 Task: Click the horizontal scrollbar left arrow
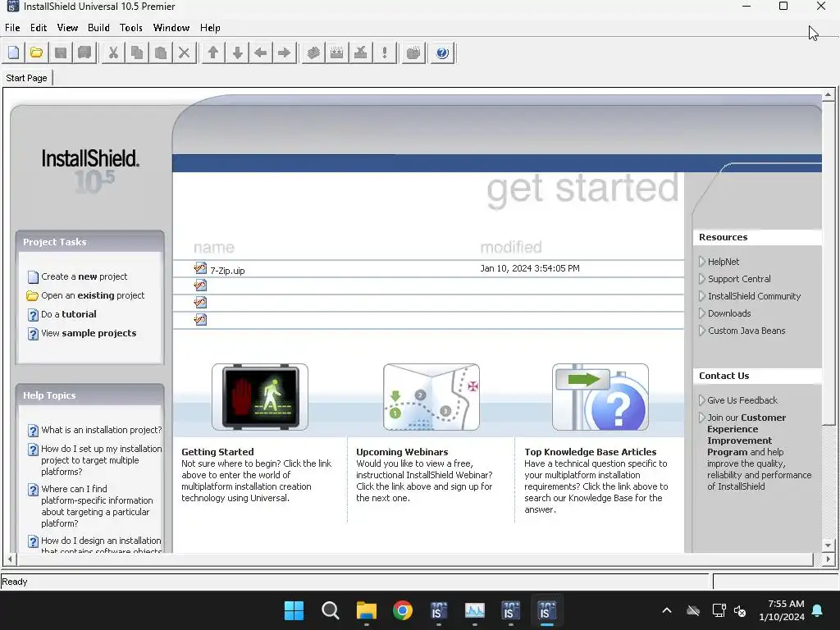[x=10, y=559]
